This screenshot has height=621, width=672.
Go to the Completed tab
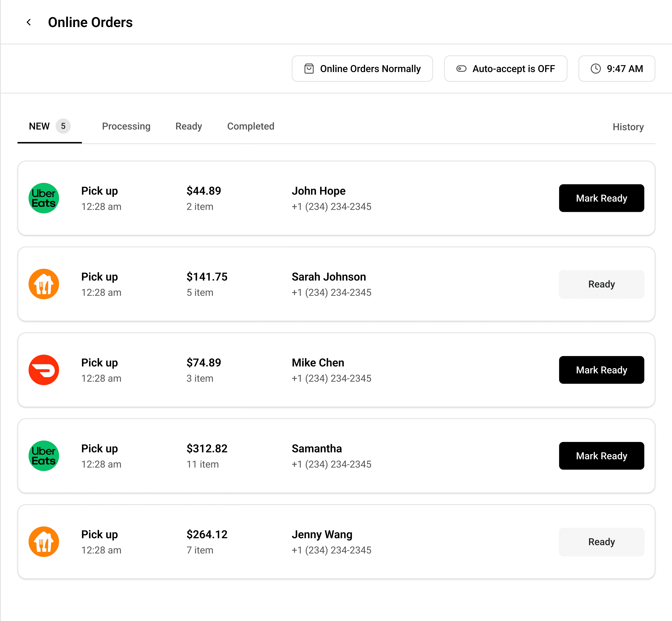click(251, 126)
